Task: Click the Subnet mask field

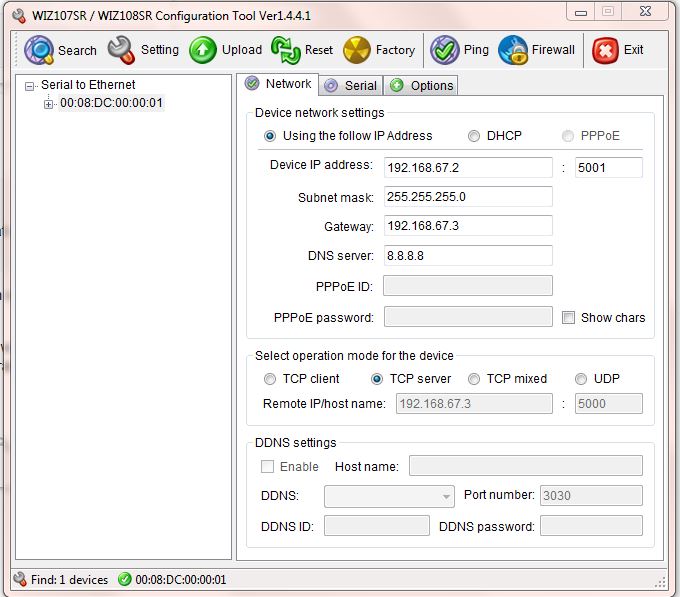Action: (x=468, y=197)
